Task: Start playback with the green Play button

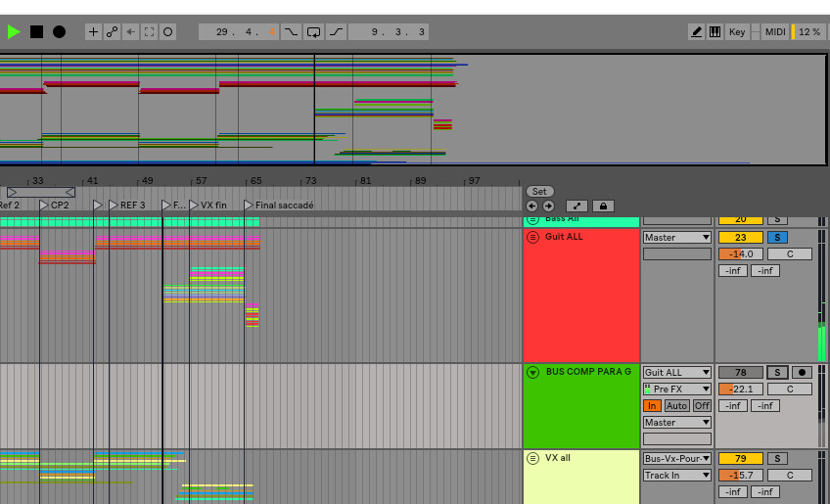Action: click(x=14, y=31)
